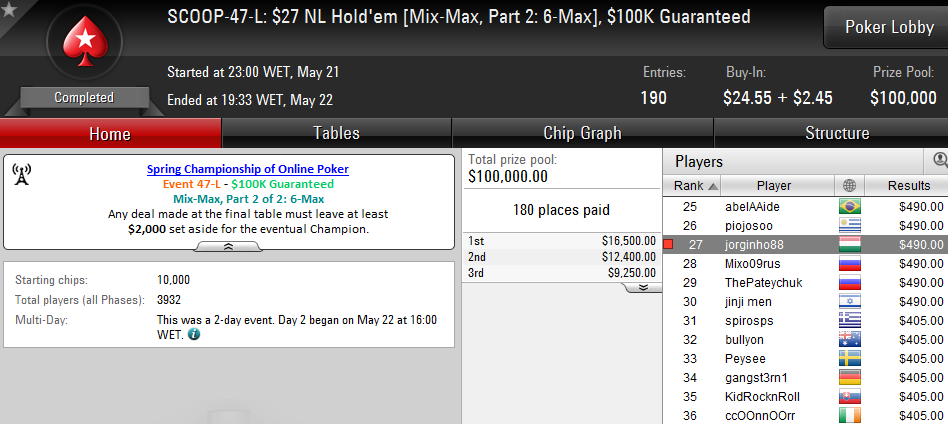Click the red marker beside rank 27

[668, 245]
